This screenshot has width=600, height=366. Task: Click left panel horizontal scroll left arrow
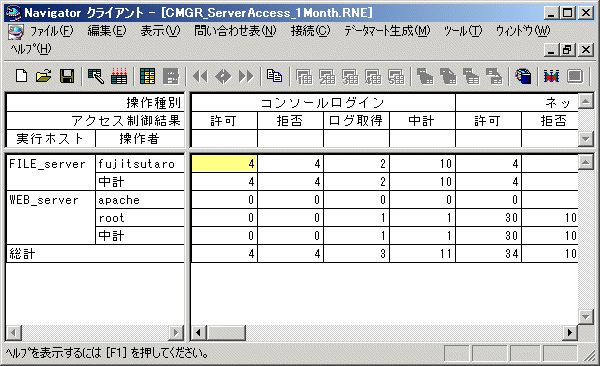coord(14,333)
